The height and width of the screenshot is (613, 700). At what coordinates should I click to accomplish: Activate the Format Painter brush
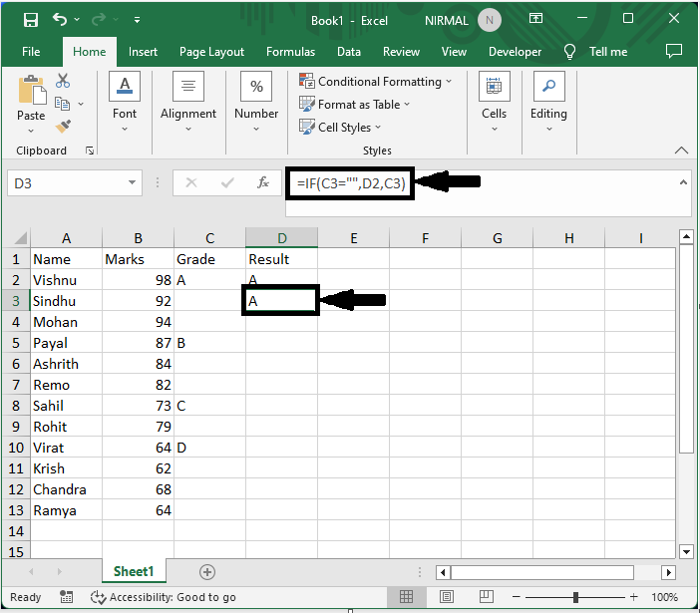pyautogui.click(x=63, y=127)
